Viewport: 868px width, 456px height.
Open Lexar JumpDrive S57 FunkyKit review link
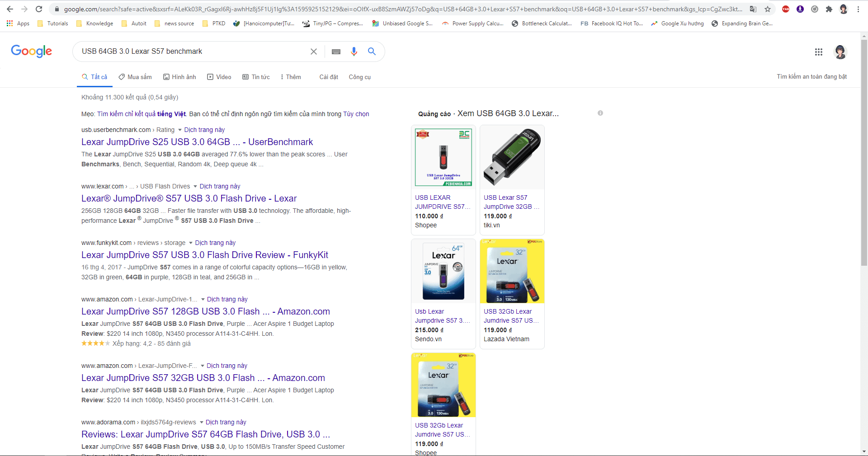204,255
